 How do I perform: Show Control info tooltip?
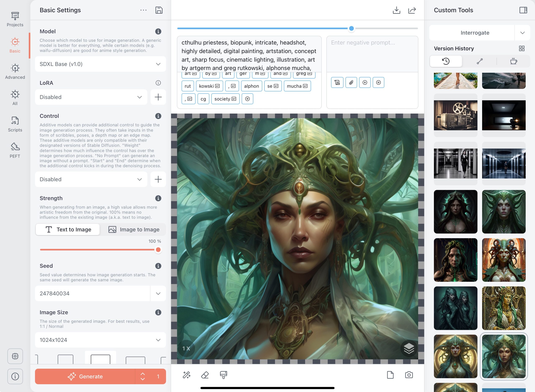click(158, 116)
